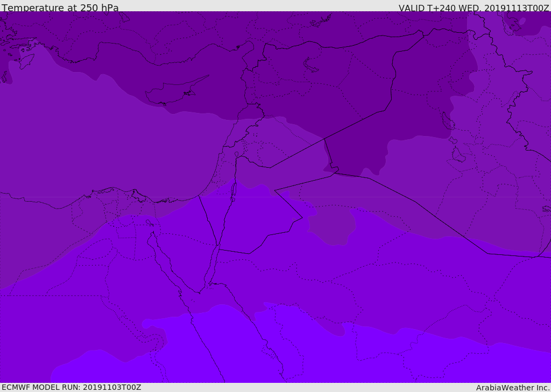Click the 'ArabiaWeather Inc.' credit text
The image size is (551, 392).
513,388
